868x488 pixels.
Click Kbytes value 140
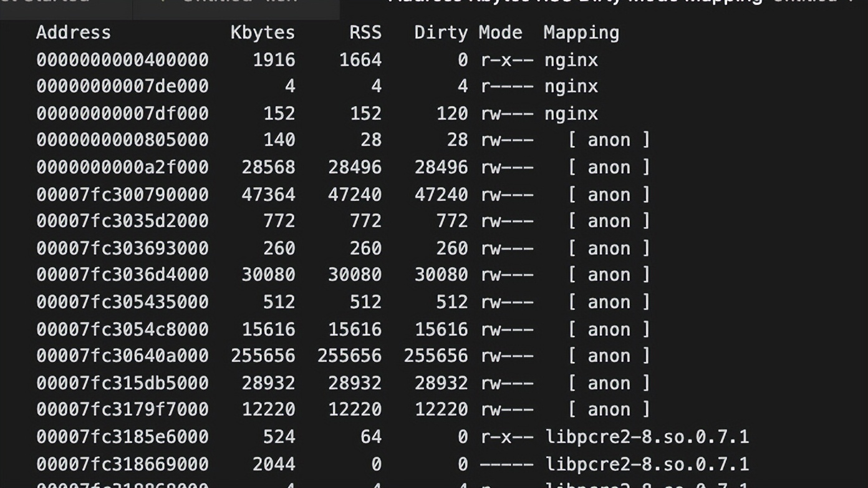(x=279, y=140)
